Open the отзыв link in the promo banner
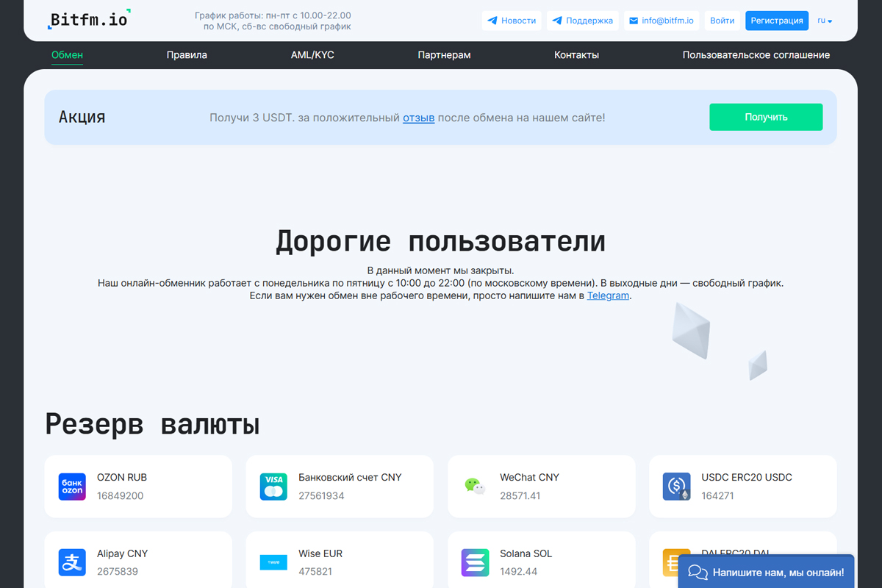The width and height of the screenshot is (882, 588). (418, 117)
